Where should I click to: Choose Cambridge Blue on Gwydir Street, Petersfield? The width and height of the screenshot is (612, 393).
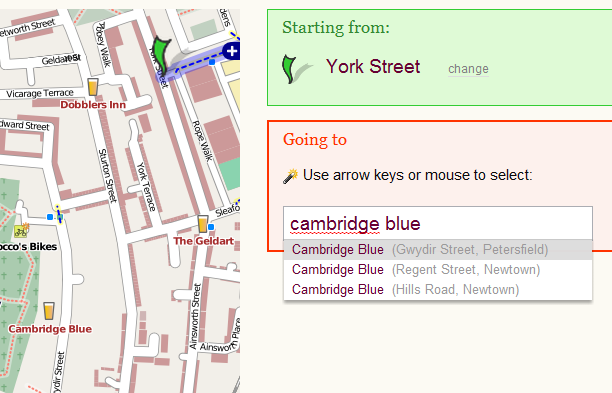[x=438, y=250]
